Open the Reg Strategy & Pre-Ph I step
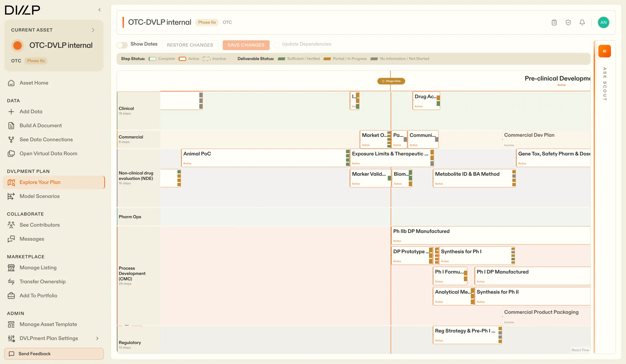 [x=468, y=335]
